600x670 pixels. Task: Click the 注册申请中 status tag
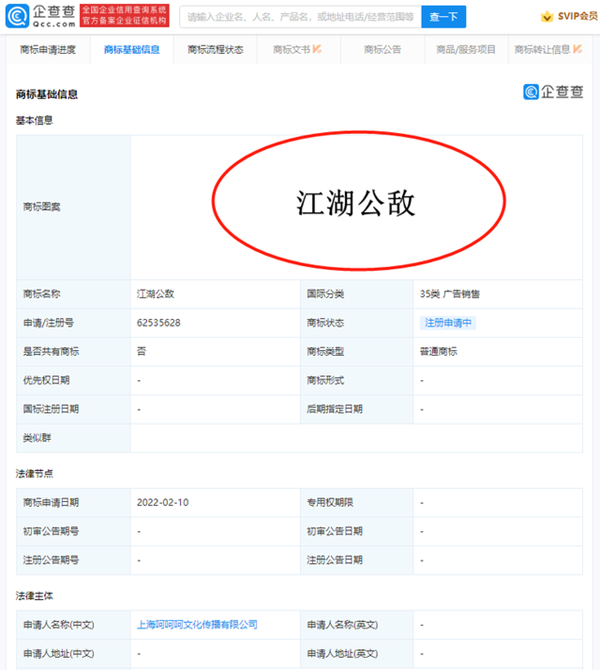[x=448, y=323]
